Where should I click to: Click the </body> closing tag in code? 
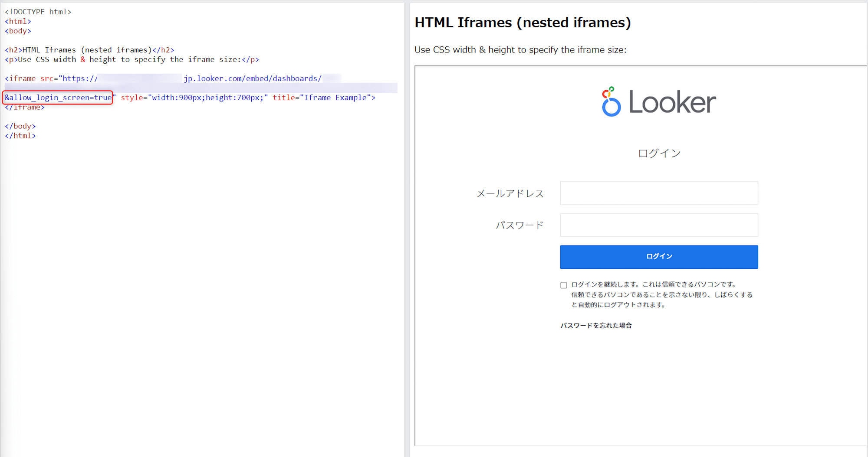(x=20, y=126)
